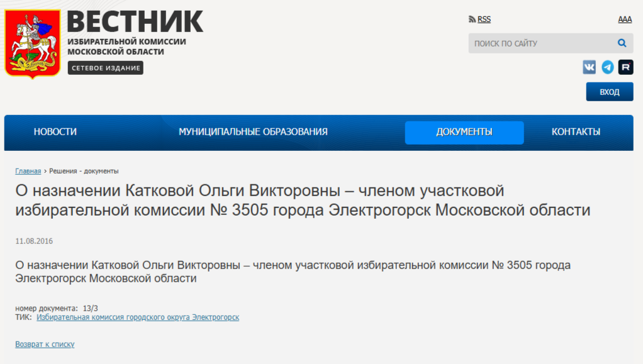Go to the КОНТАКТЫ menu item
Screen dimensions: 643x364
[576, 132]
